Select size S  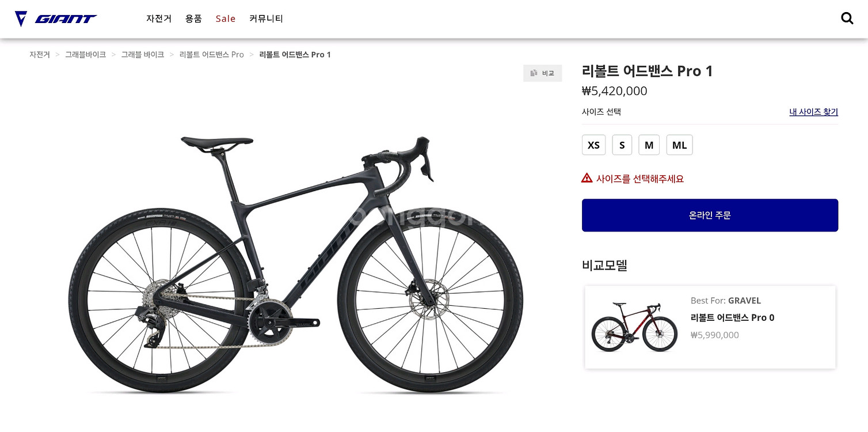click(622, 145)
